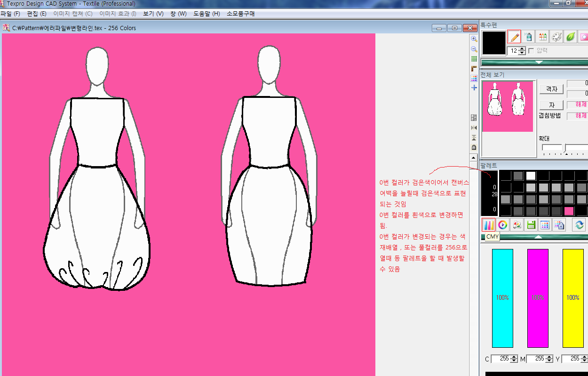Click the color wheel play icon
Screen dimensions: 588x376
pos(503,224)
